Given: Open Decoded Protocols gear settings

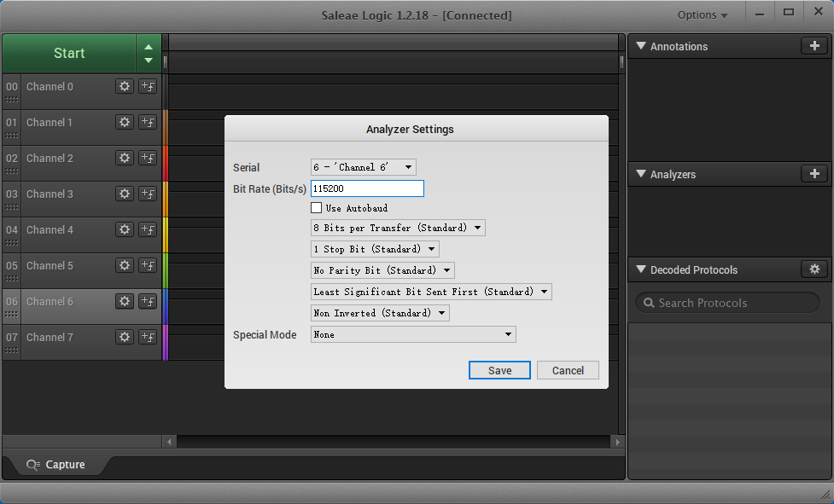Looking at the screenshot, I should 814,269.
